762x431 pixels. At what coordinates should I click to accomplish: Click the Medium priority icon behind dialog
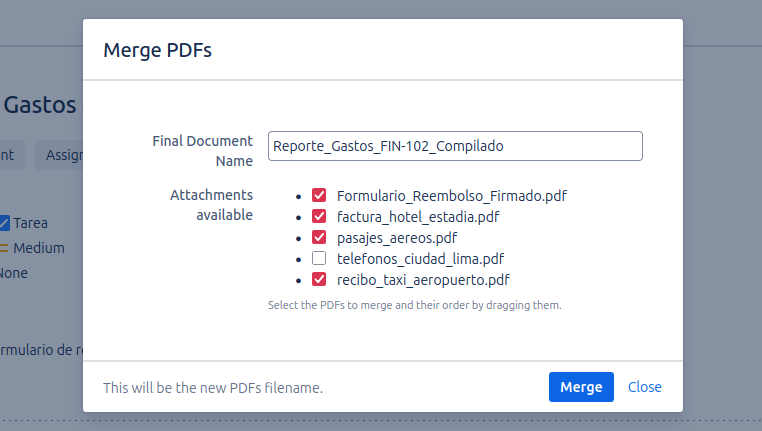coord(4,248)
